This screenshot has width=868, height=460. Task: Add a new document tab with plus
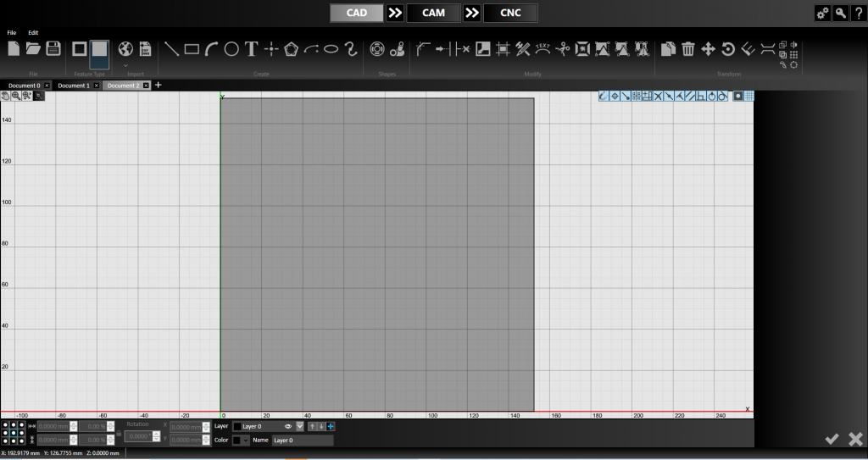[x=159, y=85]
